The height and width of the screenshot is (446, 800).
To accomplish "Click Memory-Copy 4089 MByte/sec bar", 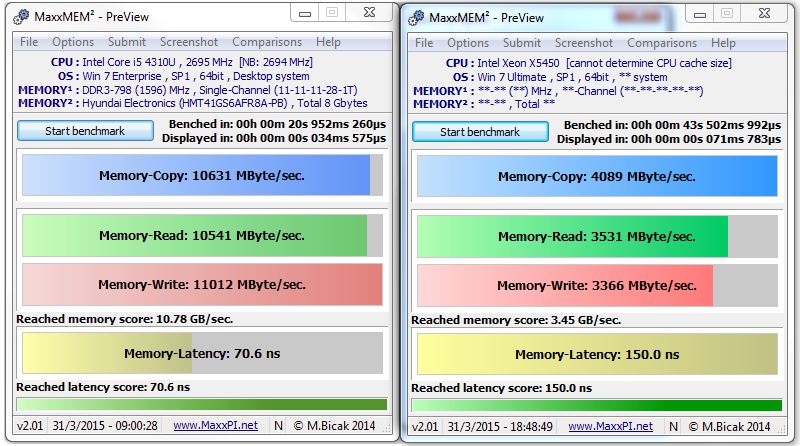I will click(597, 176).
